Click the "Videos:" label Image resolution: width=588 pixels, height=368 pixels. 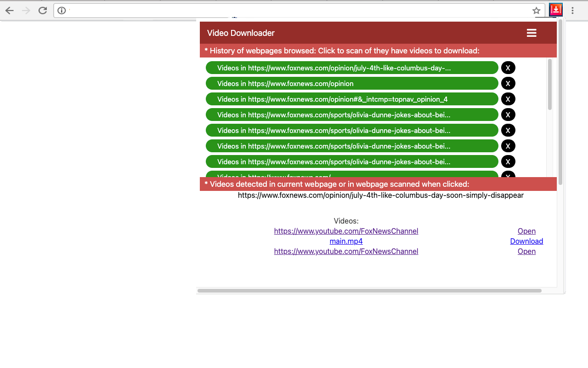click(346, 221)
